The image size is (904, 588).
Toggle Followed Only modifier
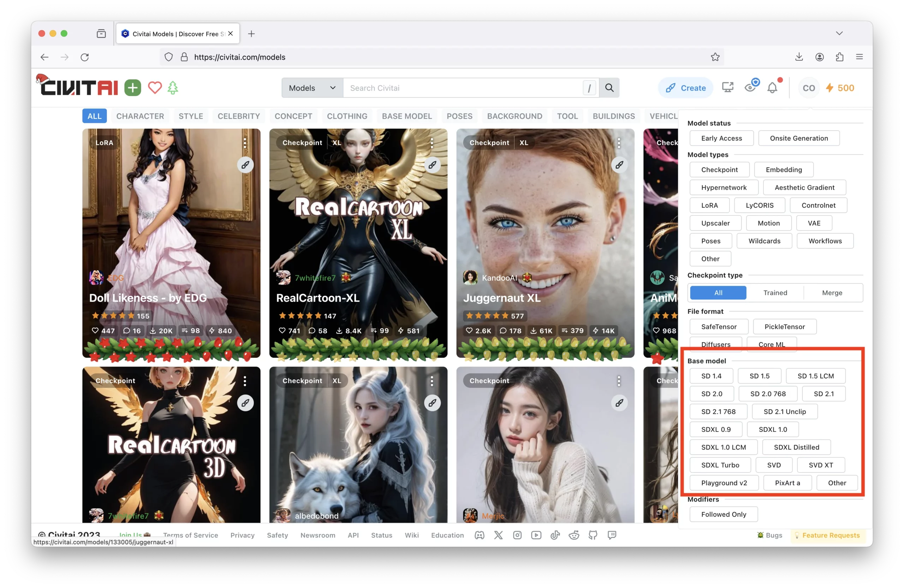tap(724, 514)
